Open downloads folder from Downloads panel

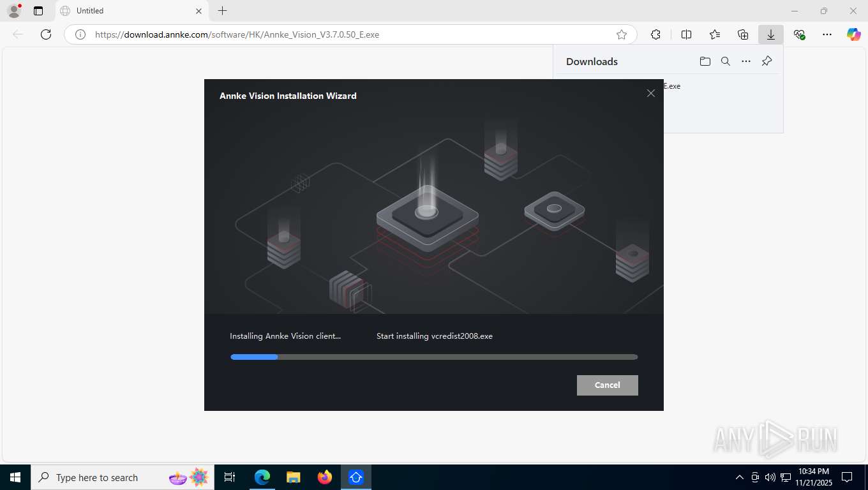click(x=705, y=61)
